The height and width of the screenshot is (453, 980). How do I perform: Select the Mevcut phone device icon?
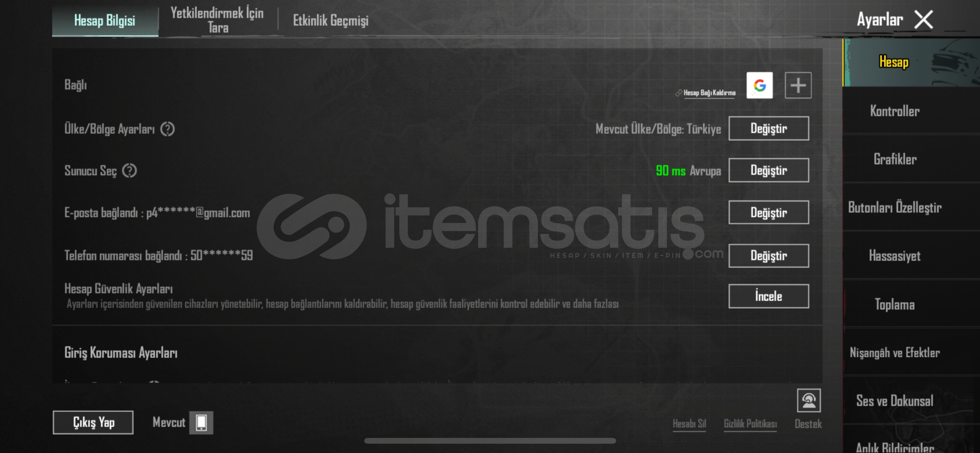(x=201, y=422)
